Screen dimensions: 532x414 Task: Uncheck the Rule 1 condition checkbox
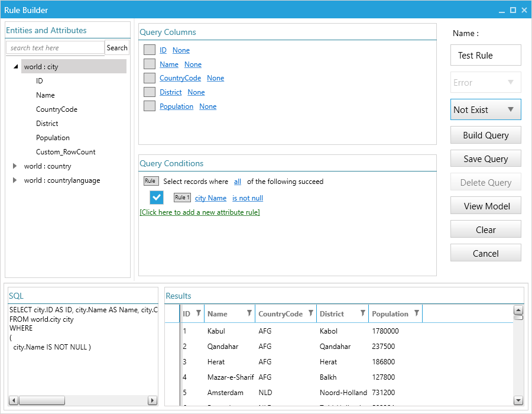point(157,198)
